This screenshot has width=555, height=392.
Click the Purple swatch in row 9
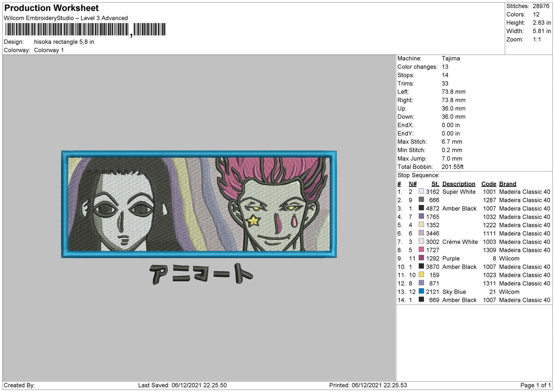click(421, 258)
